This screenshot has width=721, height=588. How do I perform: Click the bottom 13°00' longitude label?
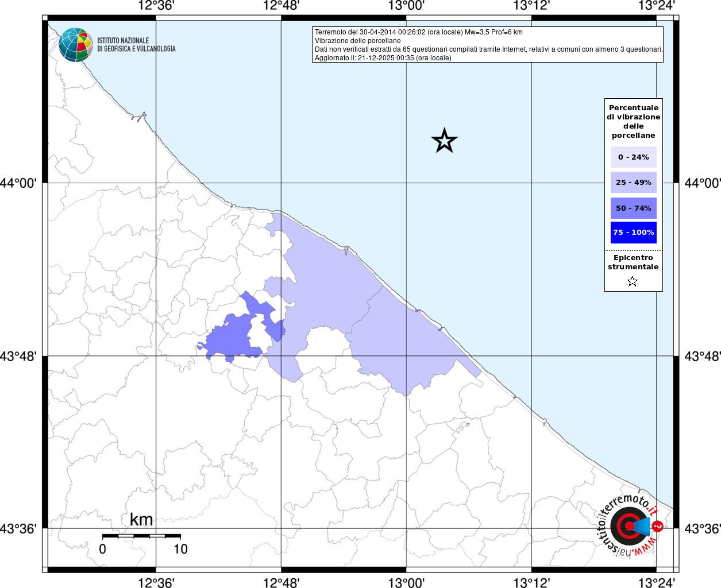click(406, 583)
